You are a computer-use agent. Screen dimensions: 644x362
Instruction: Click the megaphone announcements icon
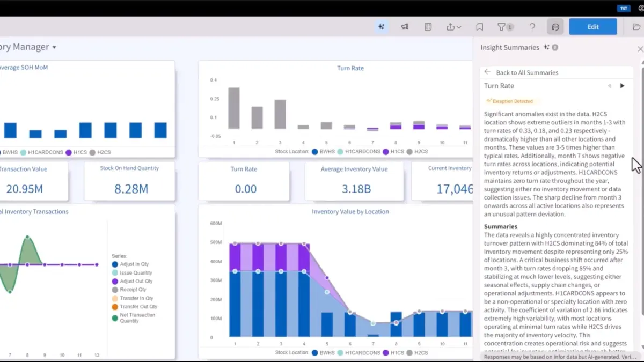click(x=405, y=27)
